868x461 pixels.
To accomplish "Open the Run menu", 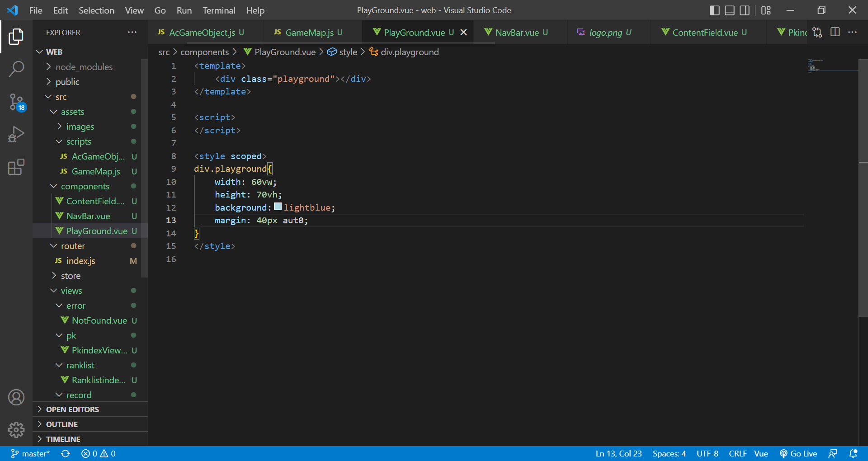I will (x=184, y=10).
